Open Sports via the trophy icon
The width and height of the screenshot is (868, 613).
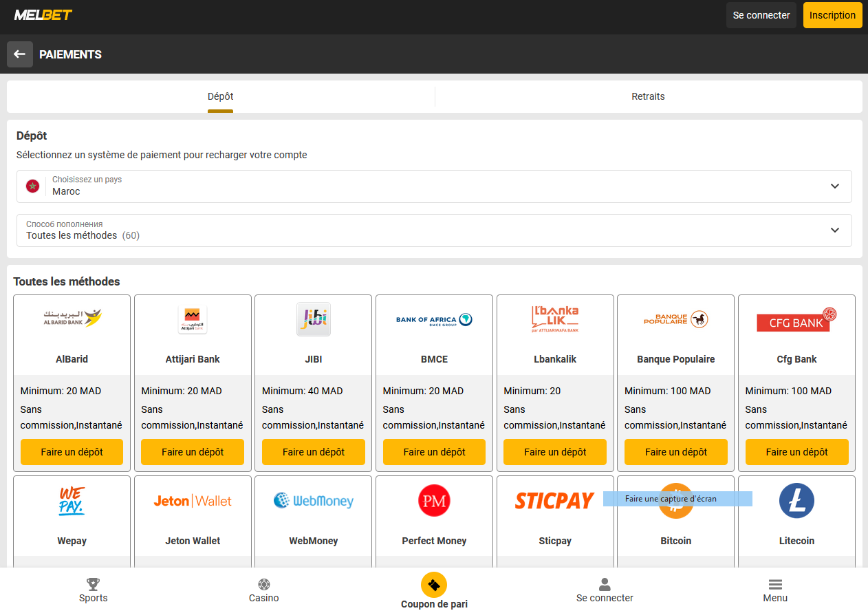[x=93, y=584]
